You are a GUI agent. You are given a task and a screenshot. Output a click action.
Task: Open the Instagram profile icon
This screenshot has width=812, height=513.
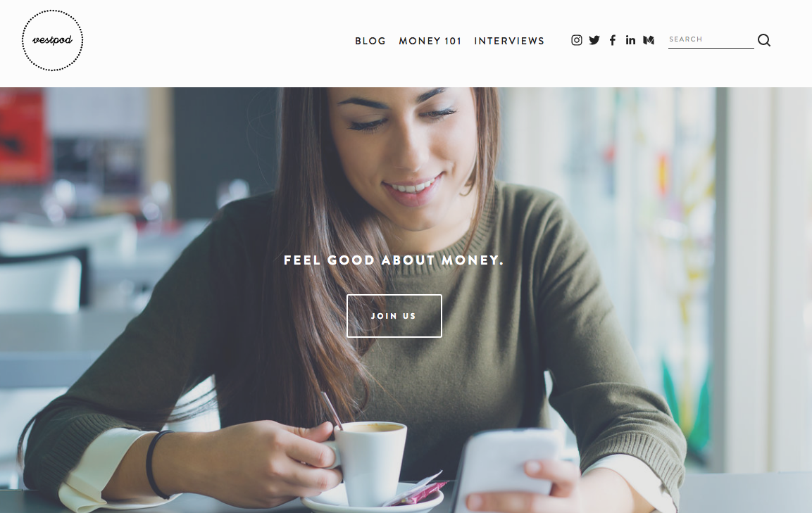576,40
